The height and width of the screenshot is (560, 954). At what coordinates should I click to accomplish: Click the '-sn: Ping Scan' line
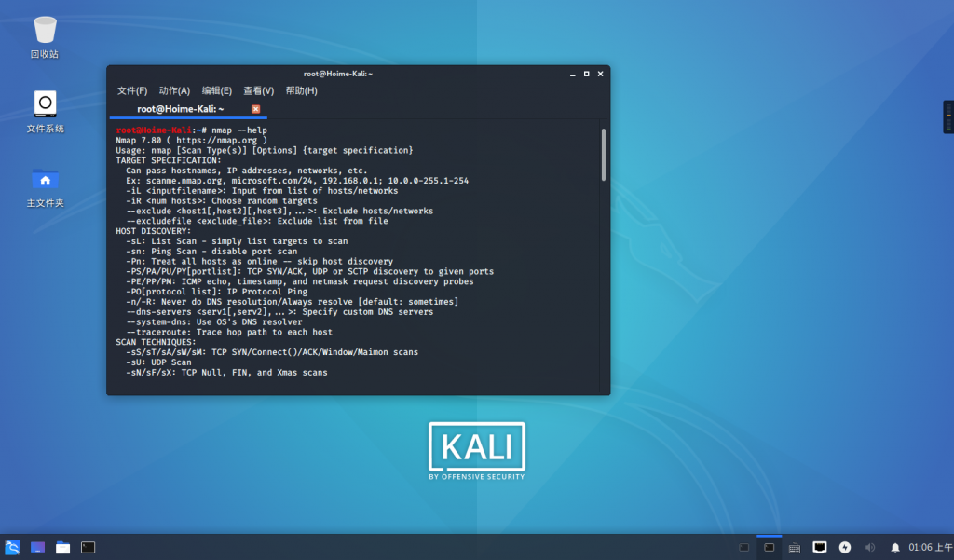pos(211,251)
